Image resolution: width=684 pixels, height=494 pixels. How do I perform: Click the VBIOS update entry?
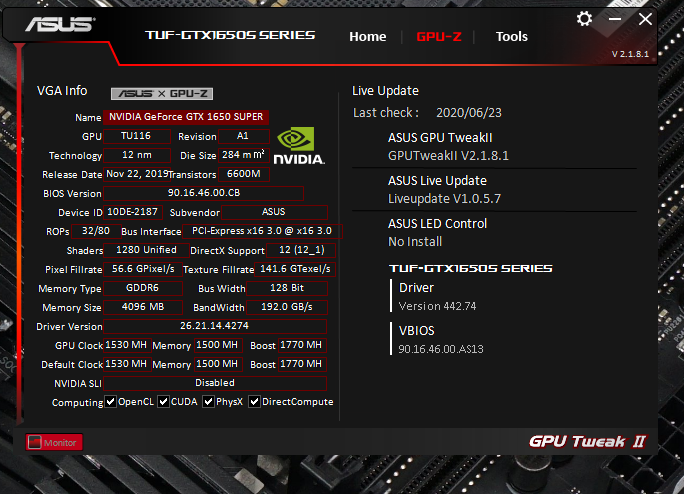pos(416,330)
